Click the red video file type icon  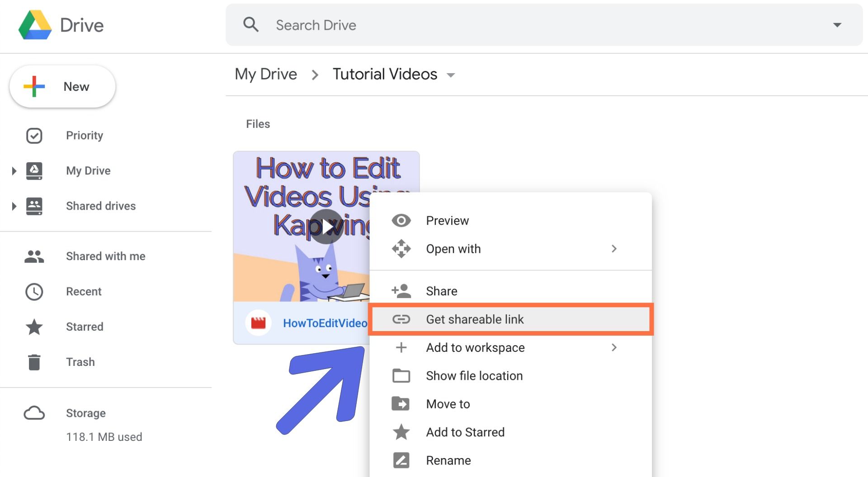click(x=258, y=323)
